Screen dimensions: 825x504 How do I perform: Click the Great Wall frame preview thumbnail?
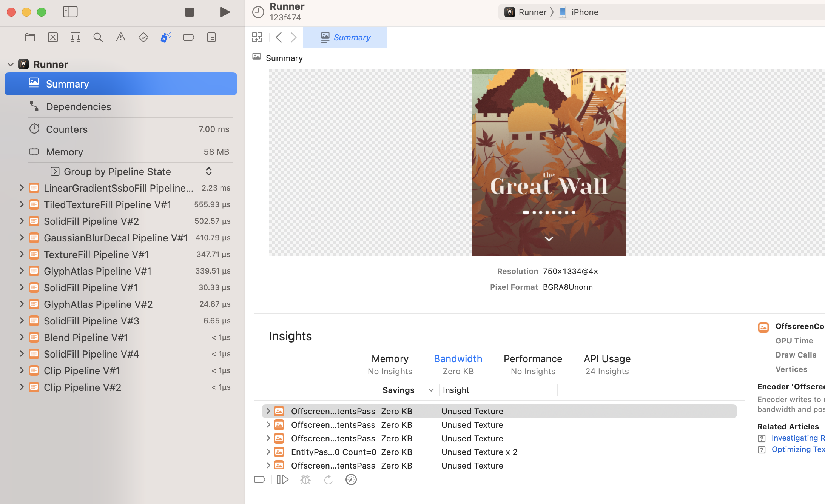click(549, 163)
